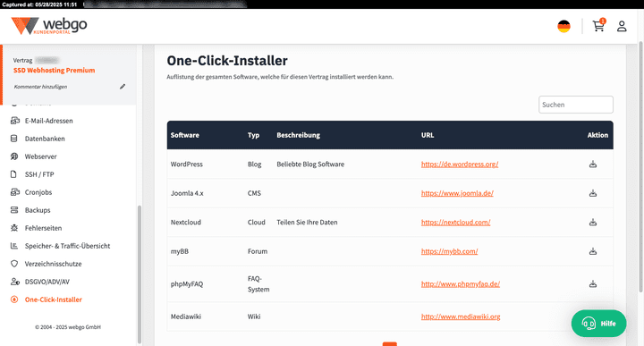The height and width of the screenshot is (346, 644).
Task: Click the Joomla 4.x name cell
Action: coord(187,193)
